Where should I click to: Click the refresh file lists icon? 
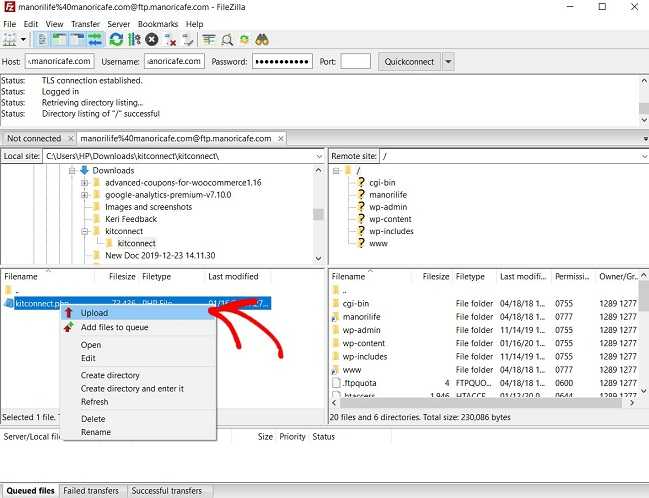[116, 40]
